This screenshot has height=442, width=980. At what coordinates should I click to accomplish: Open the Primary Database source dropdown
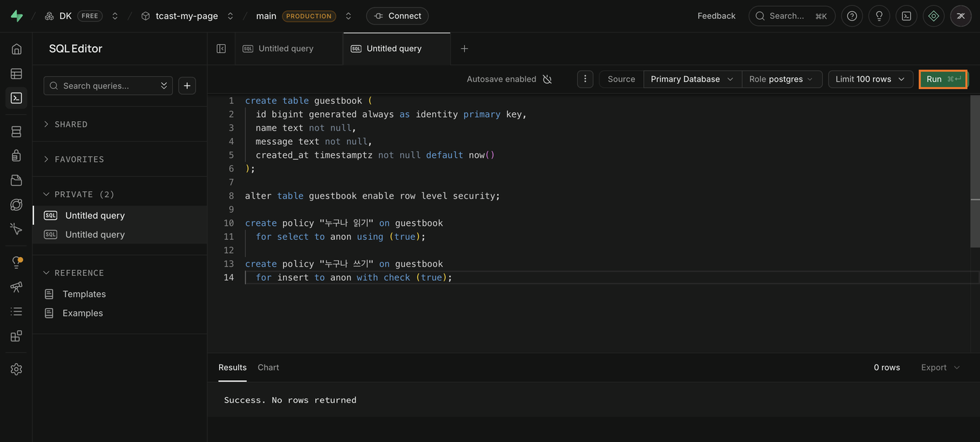[691, 79]
